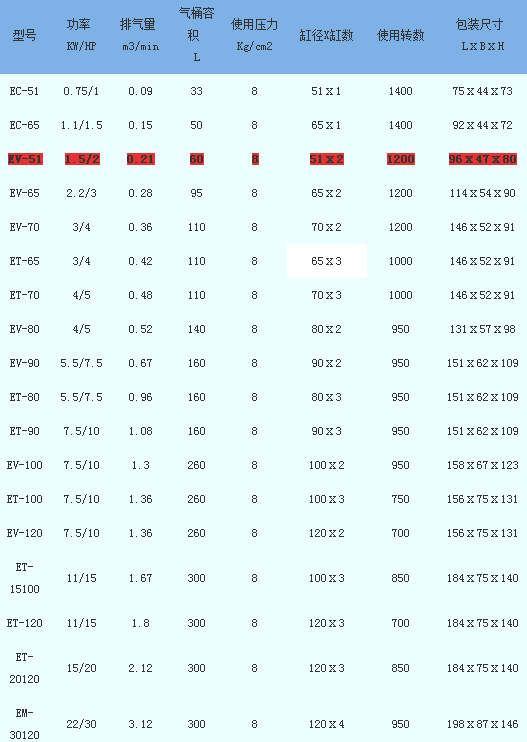Viewport: 527px width, 742px height.
Task: Click the highlighted EV-51 model cell
Action: point(25,159)
